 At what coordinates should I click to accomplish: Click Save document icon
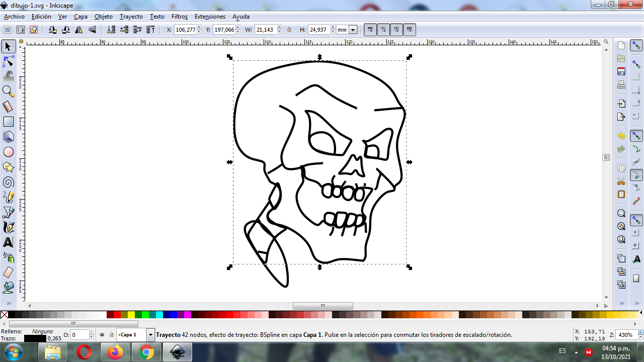click(x=621, y=71)
